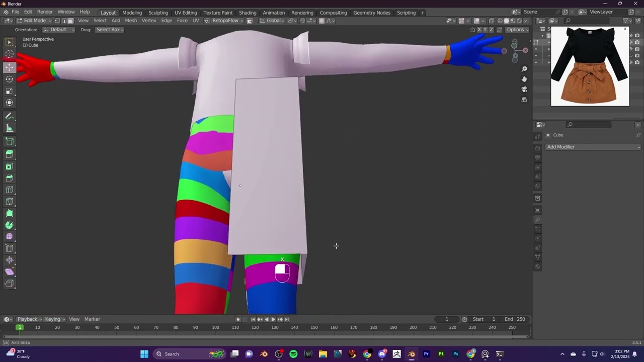644x362 pixels.
Task: Toggle proportional editing
Action: pos(321,21)
